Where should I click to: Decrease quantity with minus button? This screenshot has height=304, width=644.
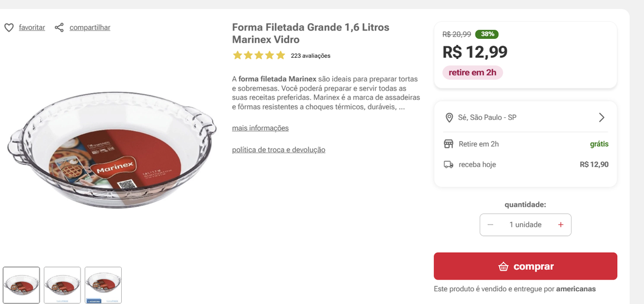coord(491,225)
